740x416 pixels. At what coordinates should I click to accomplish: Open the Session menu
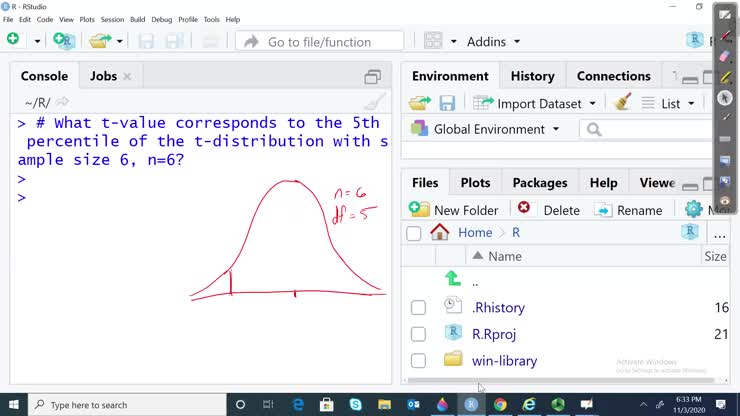pyautogui.click(x=112, y=19)
